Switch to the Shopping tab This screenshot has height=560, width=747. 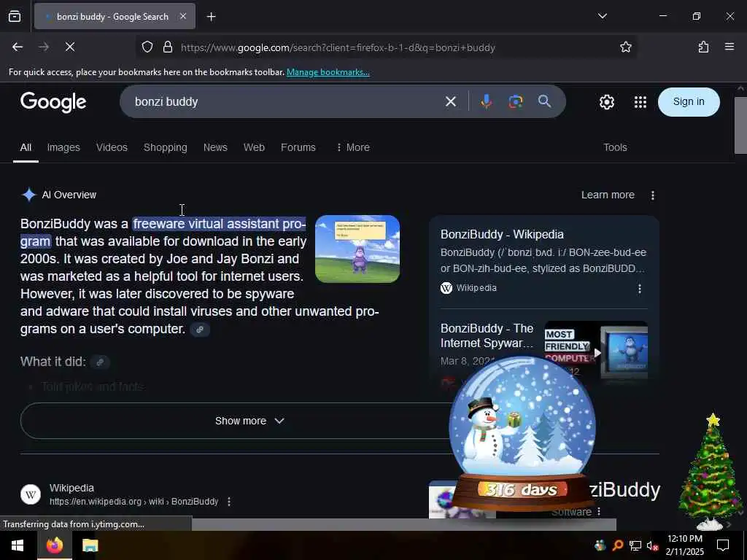tap(166, 147)
